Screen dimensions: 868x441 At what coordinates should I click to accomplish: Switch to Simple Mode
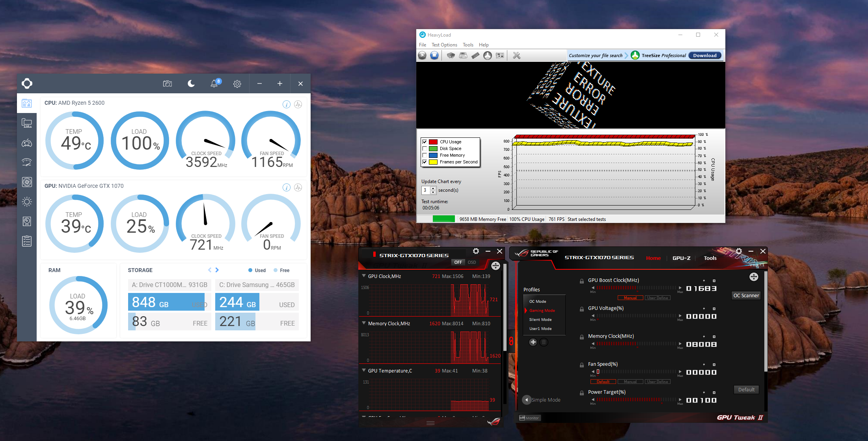pos(542,400)
